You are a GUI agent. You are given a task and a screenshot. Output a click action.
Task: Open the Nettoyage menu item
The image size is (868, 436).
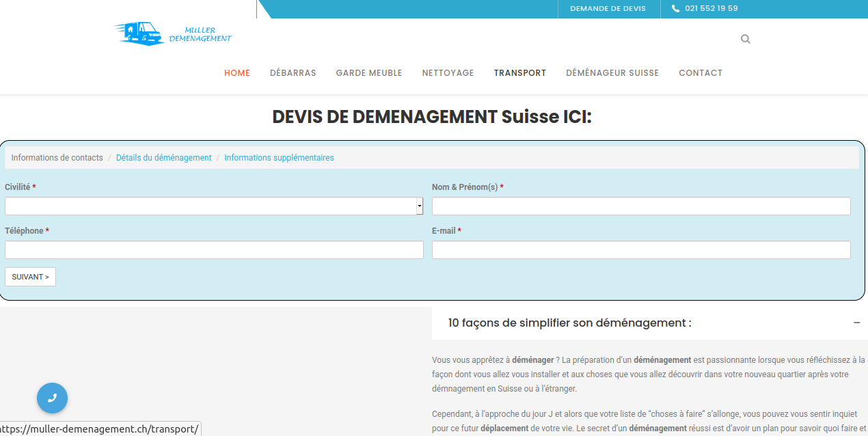(x=448, y=73)
